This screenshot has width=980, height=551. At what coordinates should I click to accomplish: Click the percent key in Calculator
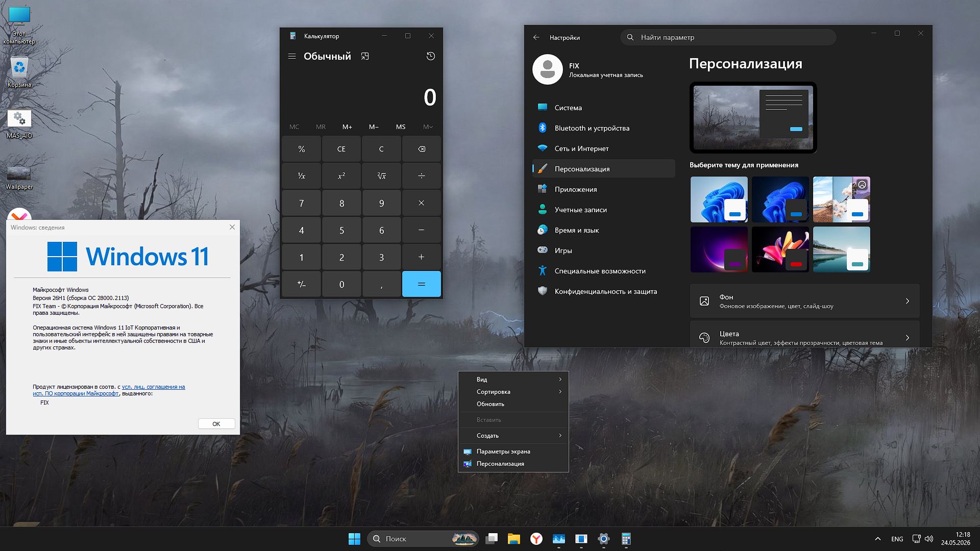coord(301,149)
